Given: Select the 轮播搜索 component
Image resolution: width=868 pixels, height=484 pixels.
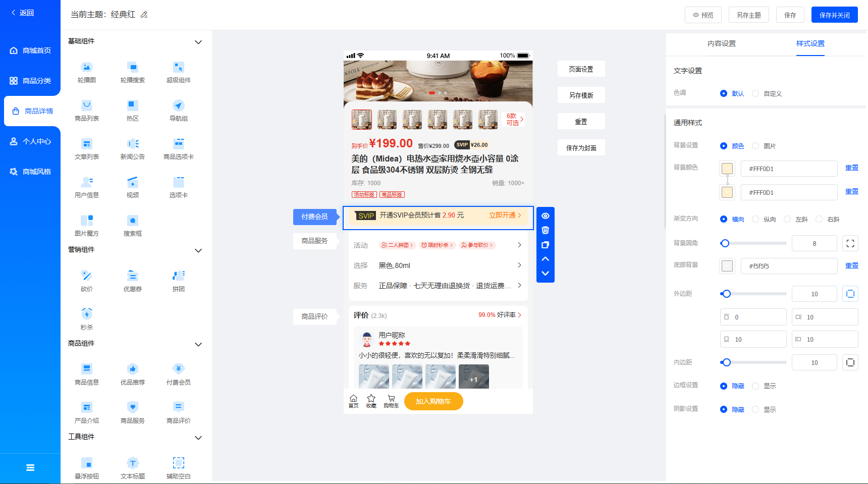Looking at the screenshot, I should pos(133,73).
